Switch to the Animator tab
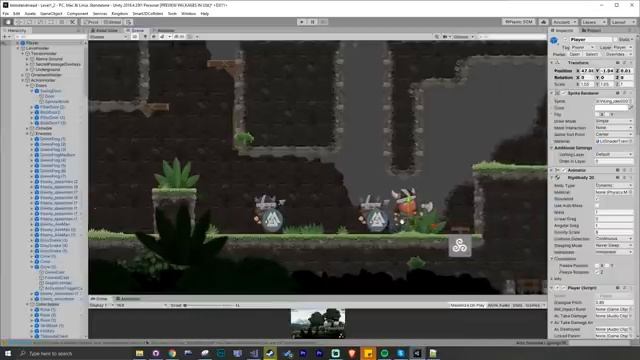This screenshot has width=640, height=360. (x=164, y=31)
